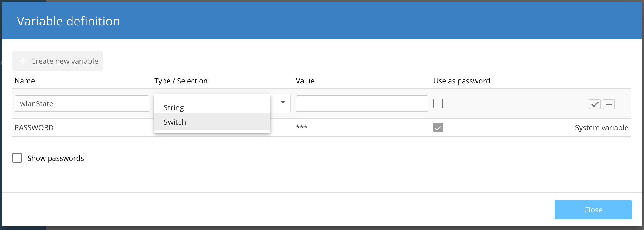
Task: Select the PASSWORD variable name
Action: coord(34,128)
